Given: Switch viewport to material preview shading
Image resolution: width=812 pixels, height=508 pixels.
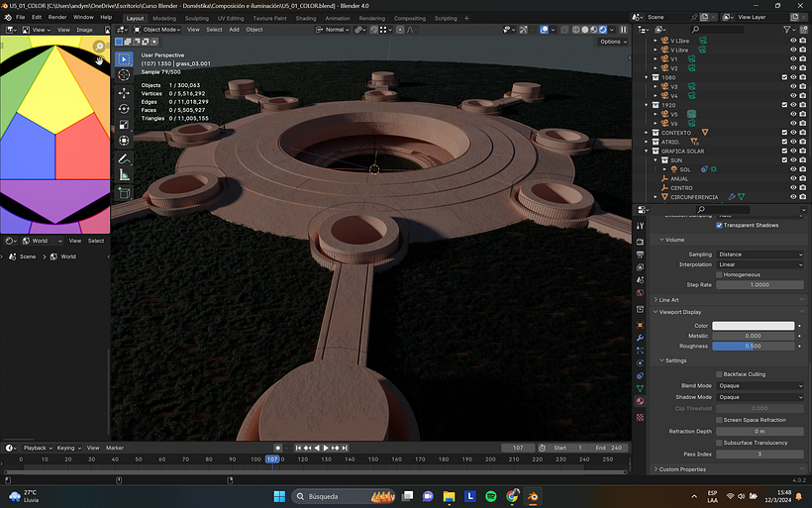Looking at the screenshot, I should click(594, 30).
